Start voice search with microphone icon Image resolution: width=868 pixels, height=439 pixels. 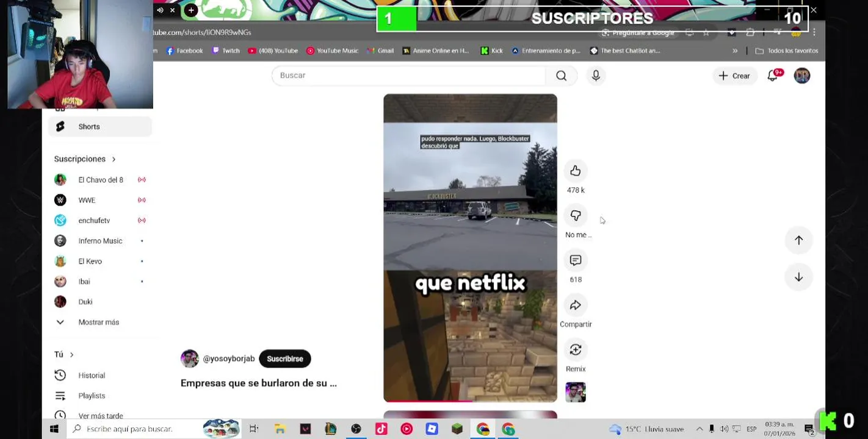click(x=596, y=76)
